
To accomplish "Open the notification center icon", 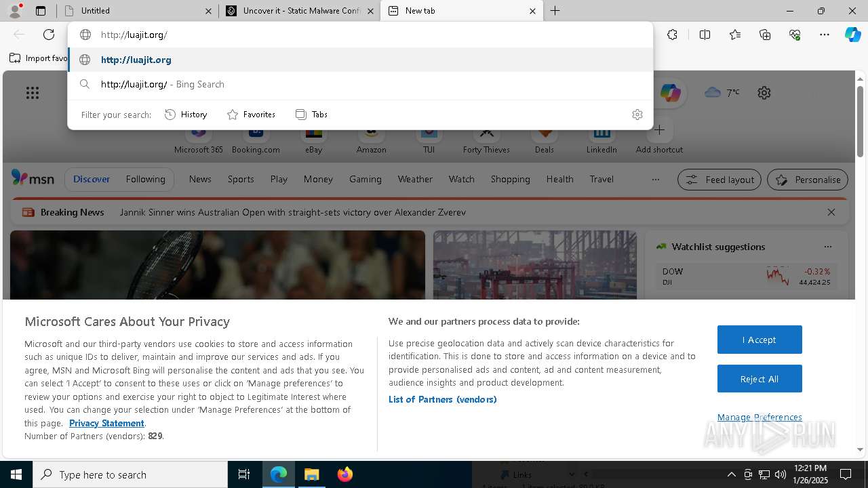I will coord(846,474).
